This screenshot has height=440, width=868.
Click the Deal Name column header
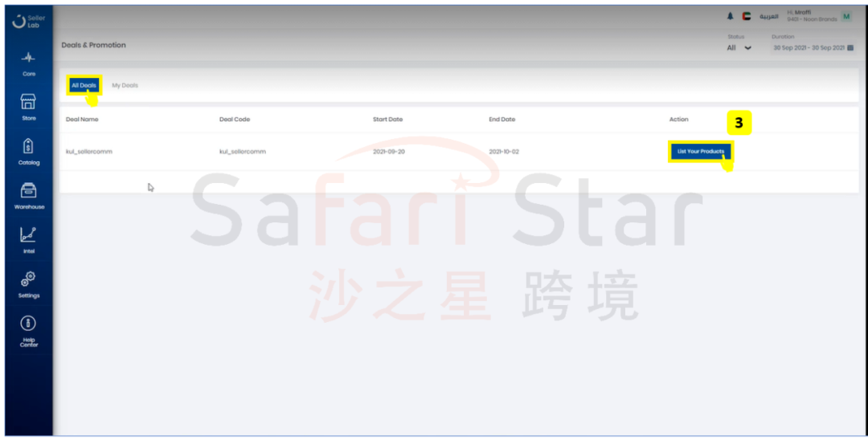pos(82,120)
